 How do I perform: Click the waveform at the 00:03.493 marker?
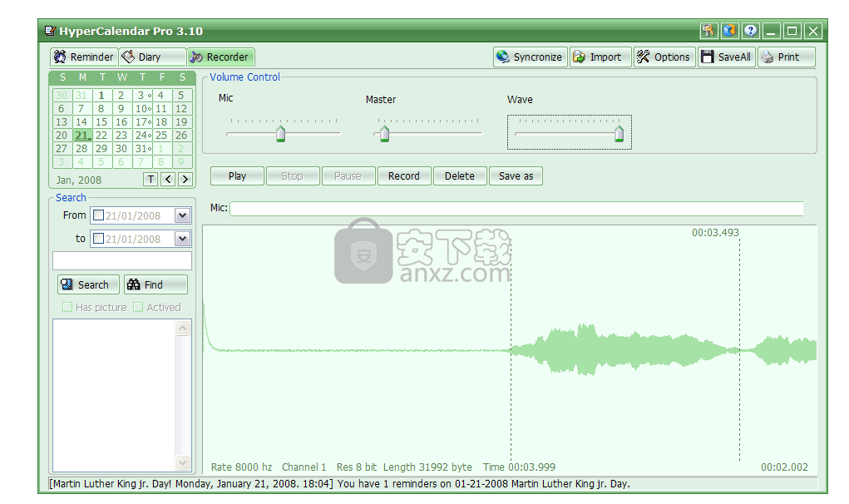739,349
